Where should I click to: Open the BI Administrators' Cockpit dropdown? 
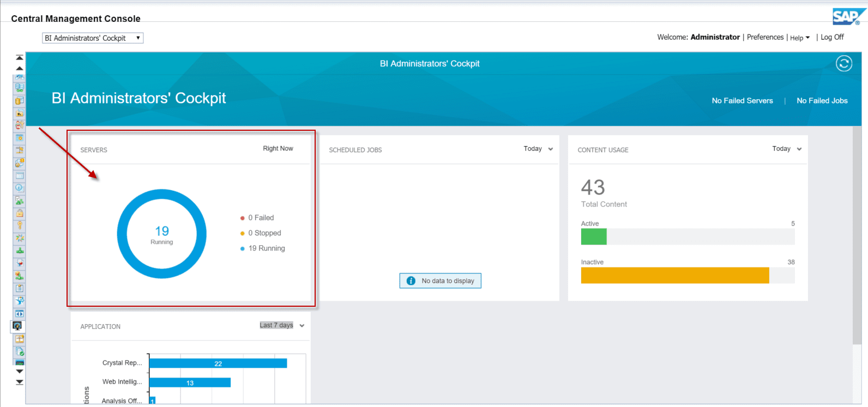93,38
